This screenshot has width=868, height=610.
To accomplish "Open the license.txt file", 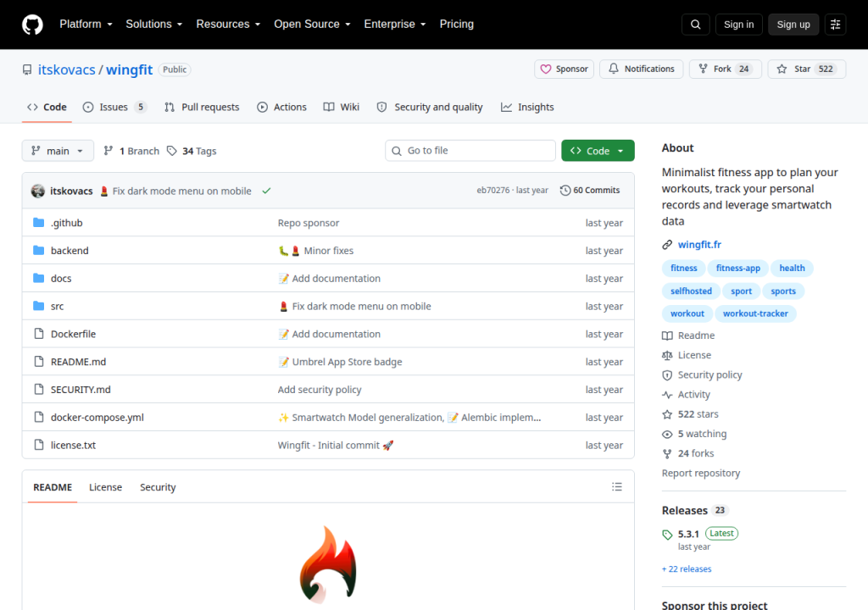I will coord(73,445).
